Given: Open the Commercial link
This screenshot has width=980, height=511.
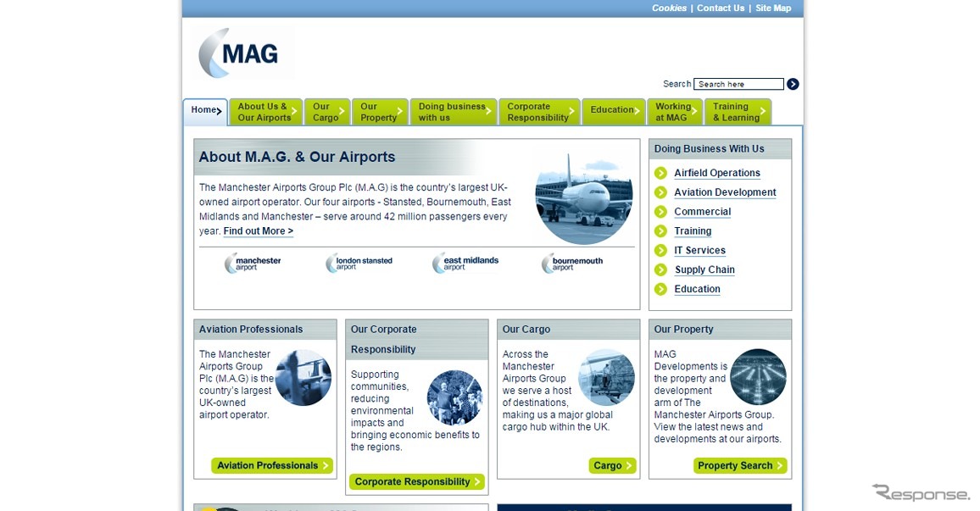Looking at the screenshot, I should 703,212.
